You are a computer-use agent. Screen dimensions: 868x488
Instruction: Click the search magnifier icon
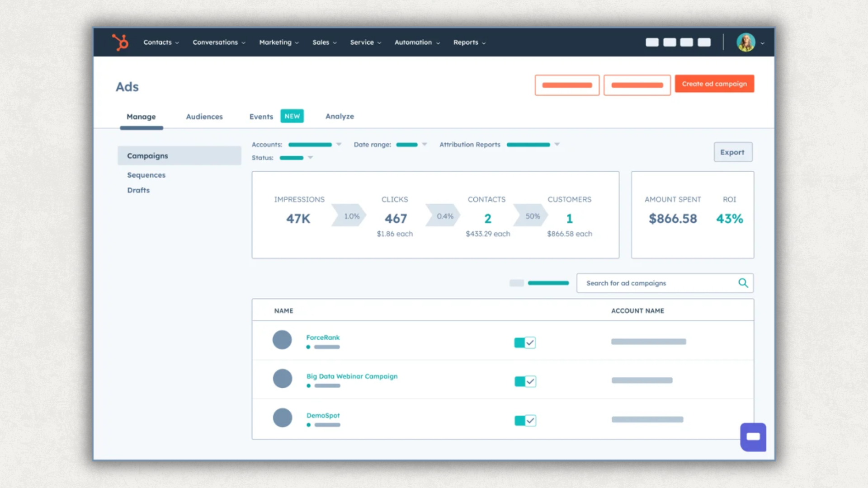pos(743,283)
